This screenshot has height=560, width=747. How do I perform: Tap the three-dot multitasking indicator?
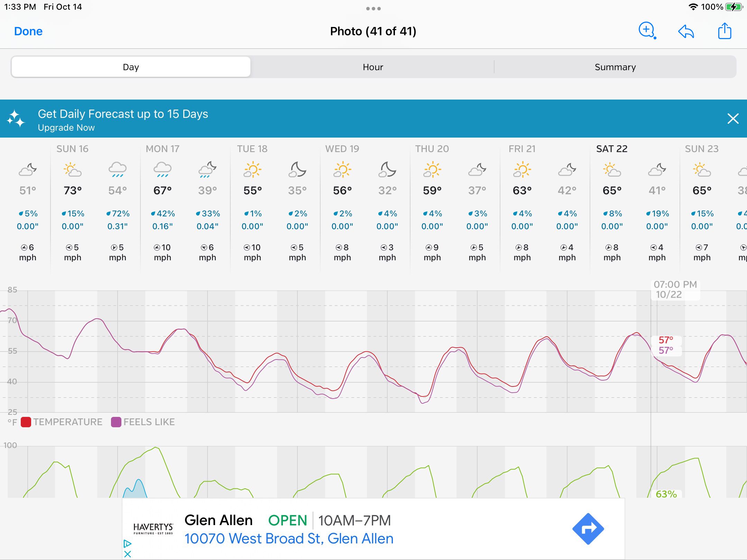[x=373, y=9]
